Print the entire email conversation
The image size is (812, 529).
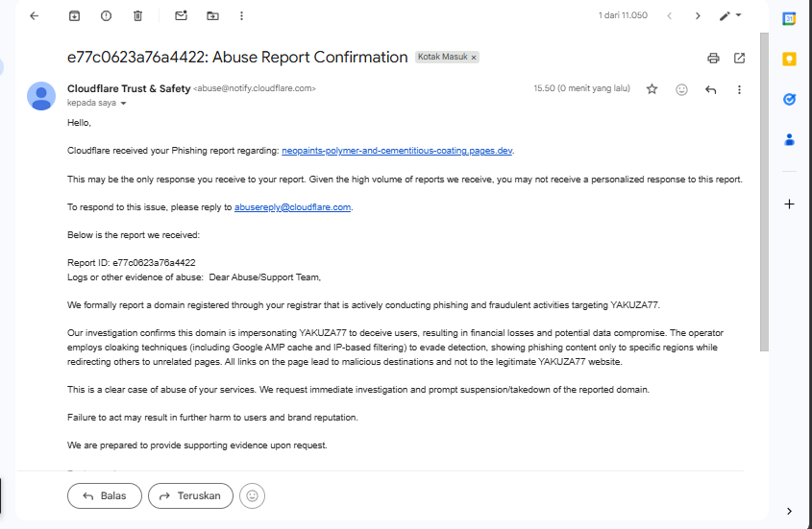point(713,58)
